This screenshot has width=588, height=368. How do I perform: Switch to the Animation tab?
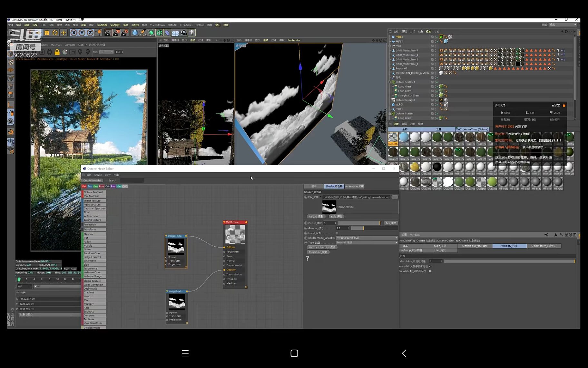pyautogui.click(x=354, y=186)
